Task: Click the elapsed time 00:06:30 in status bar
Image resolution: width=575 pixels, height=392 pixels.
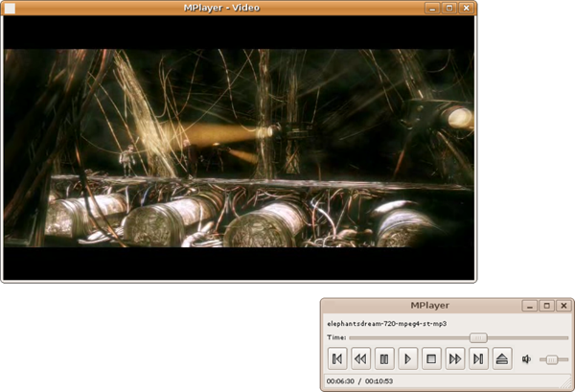Action: coord(340,381)
